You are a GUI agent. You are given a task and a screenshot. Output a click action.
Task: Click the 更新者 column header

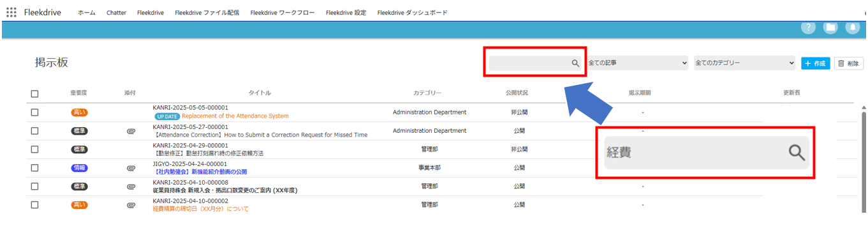click(791, 93)
